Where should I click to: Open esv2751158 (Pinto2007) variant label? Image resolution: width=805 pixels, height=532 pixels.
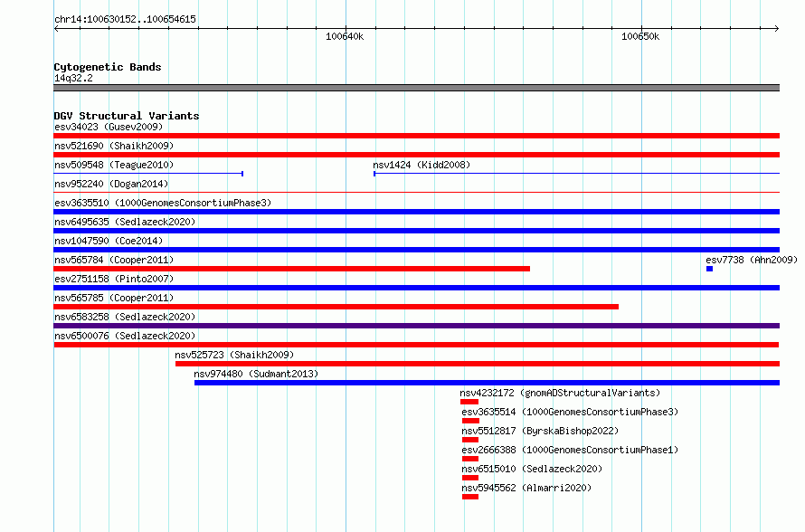[x=114, y=279]
